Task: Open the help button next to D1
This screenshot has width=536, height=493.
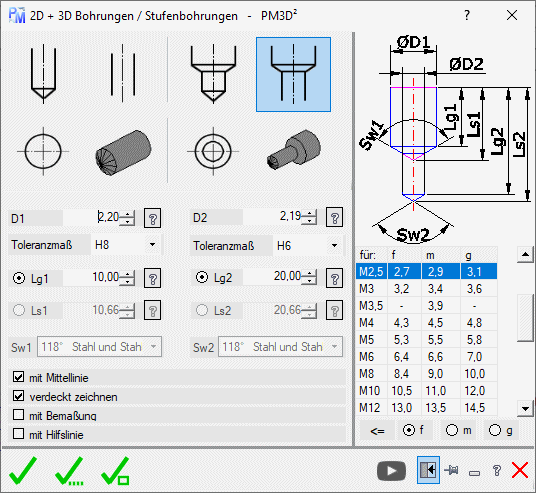Action: click(152, 218)
